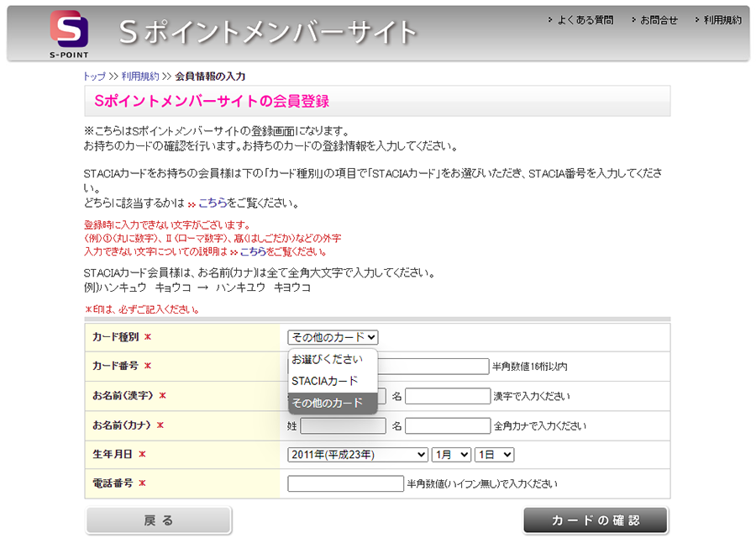Click the kanji given name (名) field
This screenshot has width=756, height=549.
click(x=448, y=396)
